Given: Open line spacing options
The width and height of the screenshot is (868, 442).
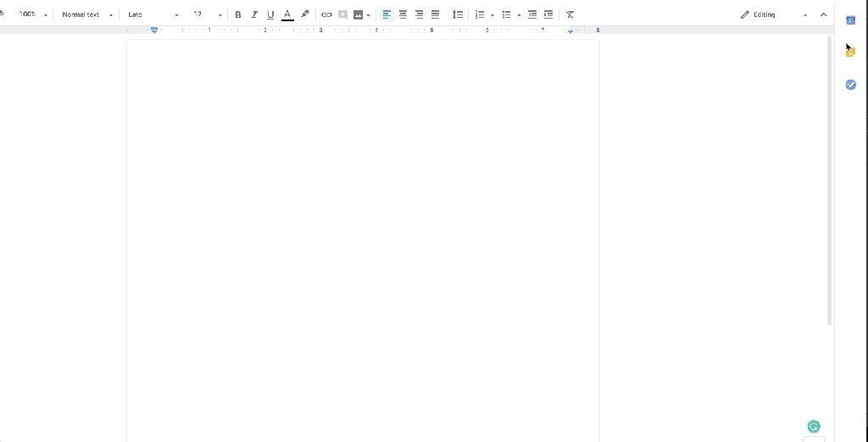Looking at the screenshot, I should click(458, 14).
